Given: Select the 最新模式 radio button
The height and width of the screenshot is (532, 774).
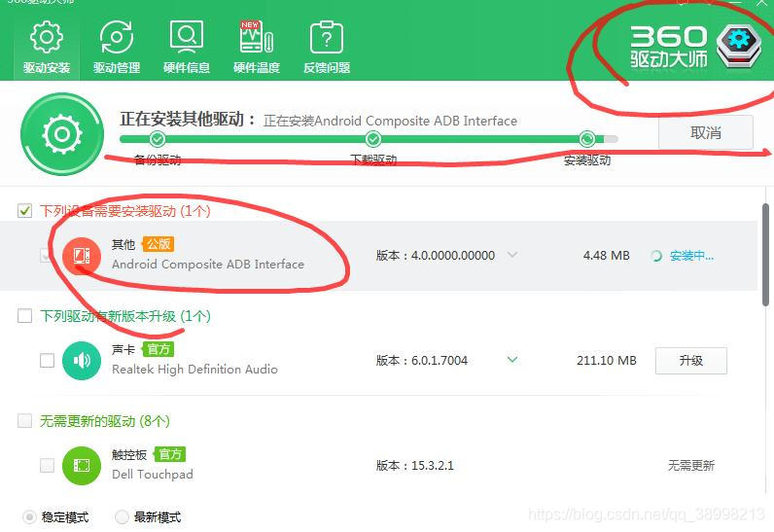Looking at the screenshot, I should tap(122, 516).
